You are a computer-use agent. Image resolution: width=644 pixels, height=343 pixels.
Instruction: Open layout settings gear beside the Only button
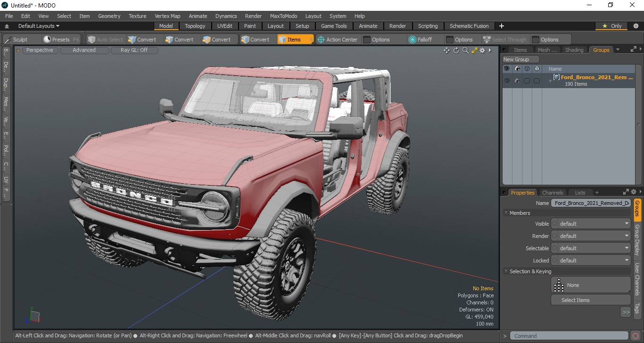(636, 26)
